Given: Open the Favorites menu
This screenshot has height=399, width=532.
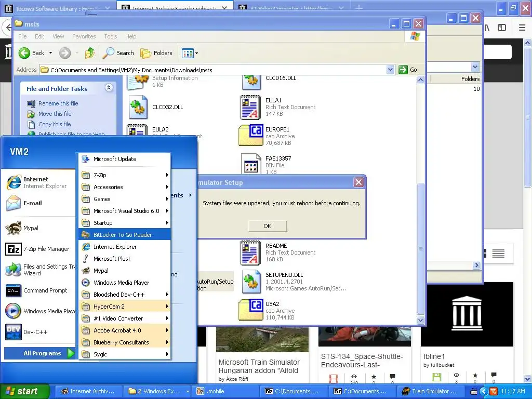Looking at the screenshot, I should tap(84, 36).
